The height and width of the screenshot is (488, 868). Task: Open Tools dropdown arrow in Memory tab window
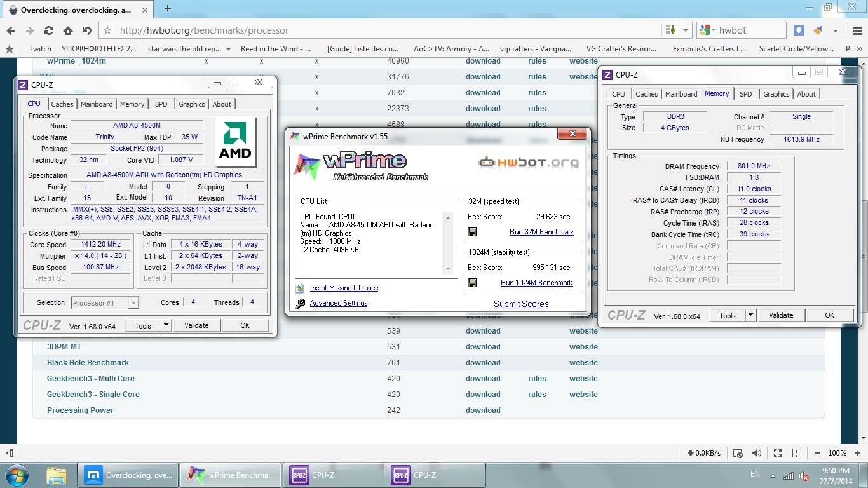[750, 315]
